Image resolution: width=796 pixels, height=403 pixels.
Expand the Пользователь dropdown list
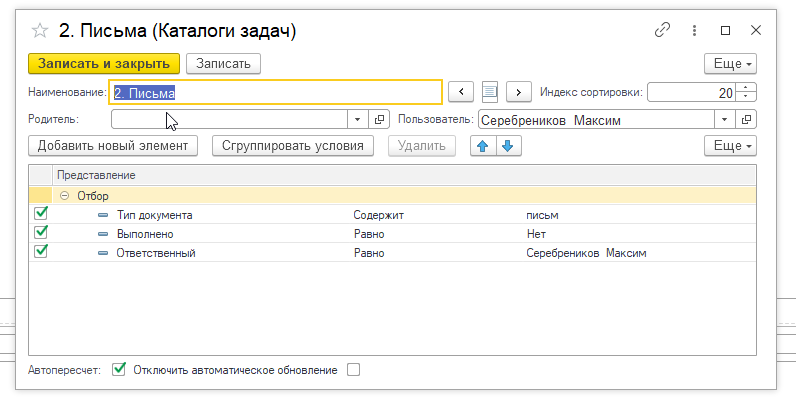(x=726, y=120)
